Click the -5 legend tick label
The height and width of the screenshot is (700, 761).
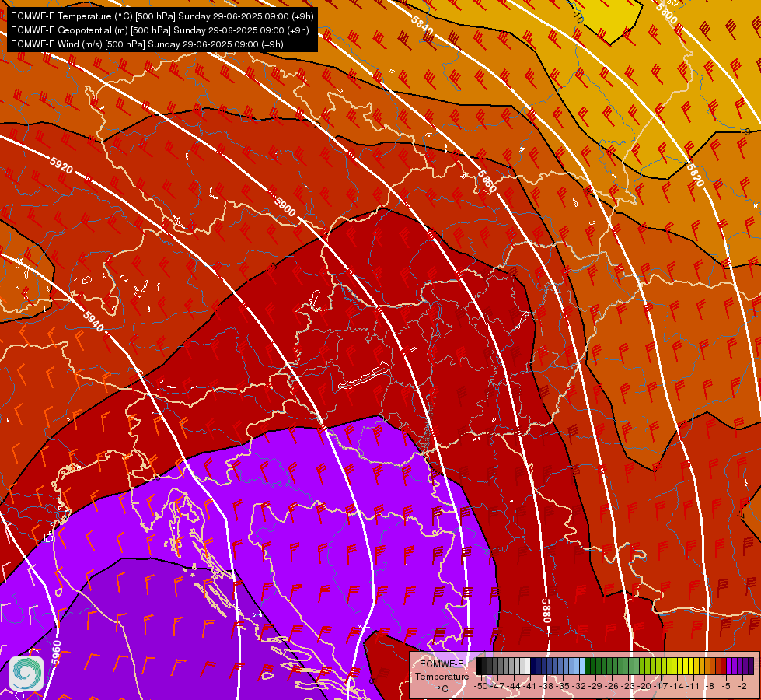[x=726, y=686]
